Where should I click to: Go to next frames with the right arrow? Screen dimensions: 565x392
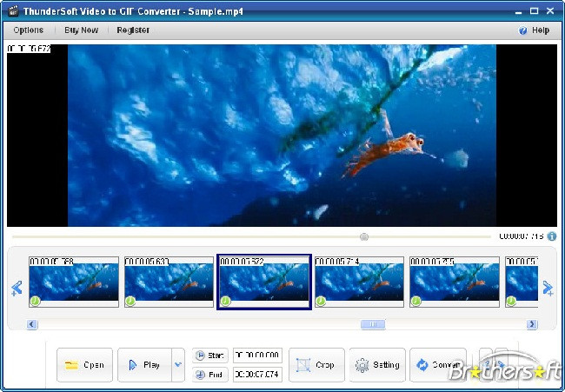coord(548,289)
